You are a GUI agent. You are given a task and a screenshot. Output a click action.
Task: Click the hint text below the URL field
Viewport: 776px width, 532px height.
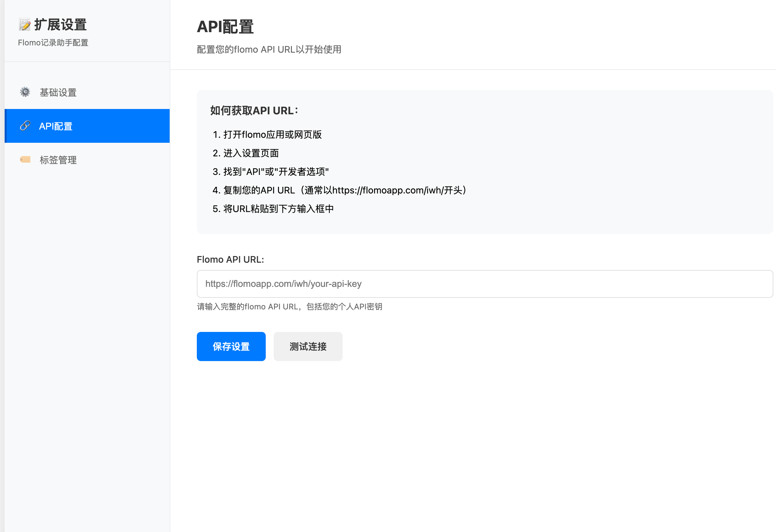click(289, 306)
